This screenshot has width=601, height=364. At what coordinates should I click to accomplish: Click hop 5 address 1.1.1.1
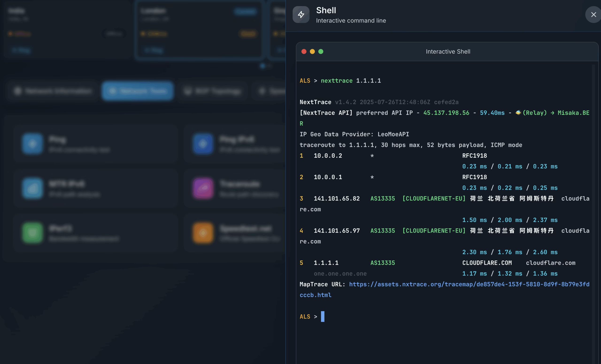(326, 263)
